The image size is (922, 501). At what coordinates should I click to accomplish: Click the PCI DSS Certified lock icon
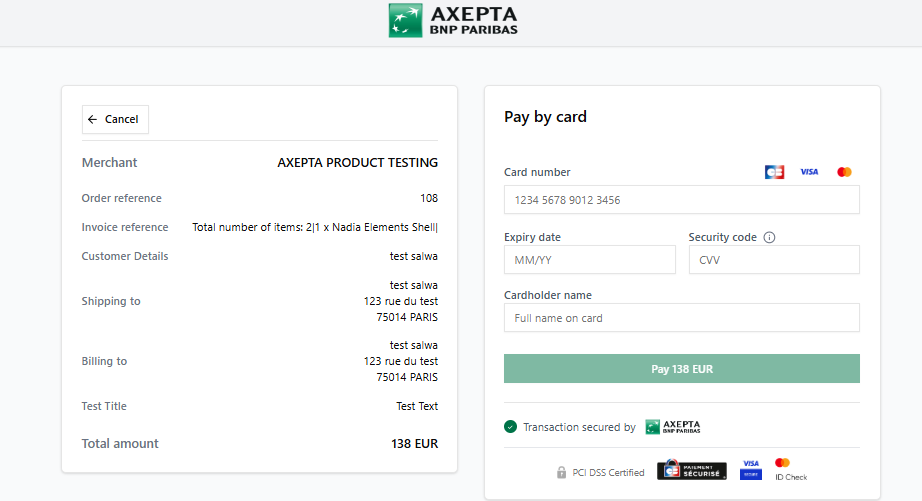point(562,472)
